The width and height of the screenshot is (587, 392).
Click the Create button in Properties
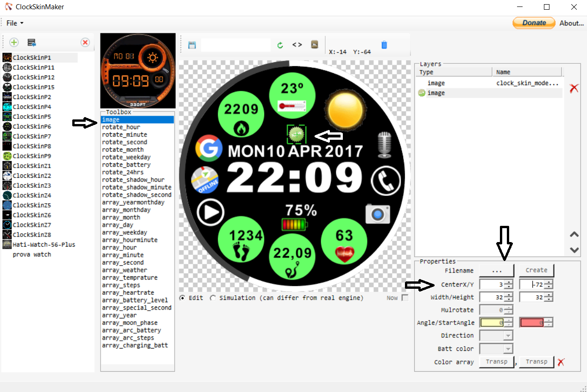tap(537, 270)
